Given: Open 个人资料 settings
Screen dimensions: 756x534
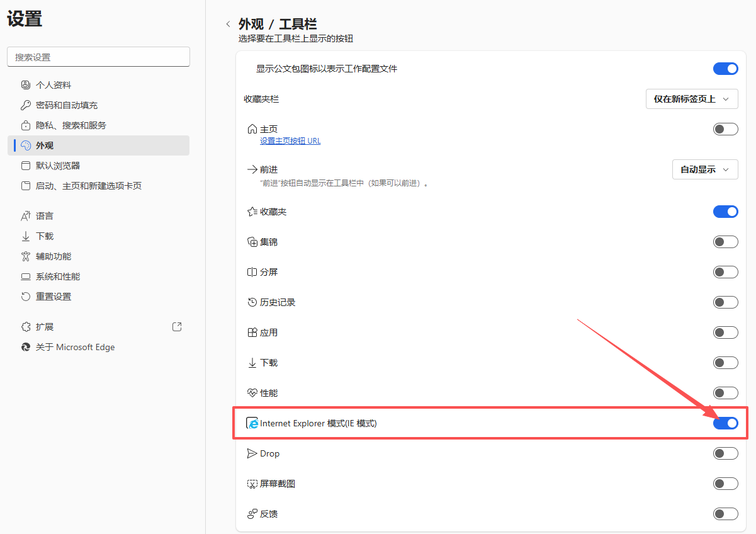Looking at the screenshot, I should [x=98, y=85].
